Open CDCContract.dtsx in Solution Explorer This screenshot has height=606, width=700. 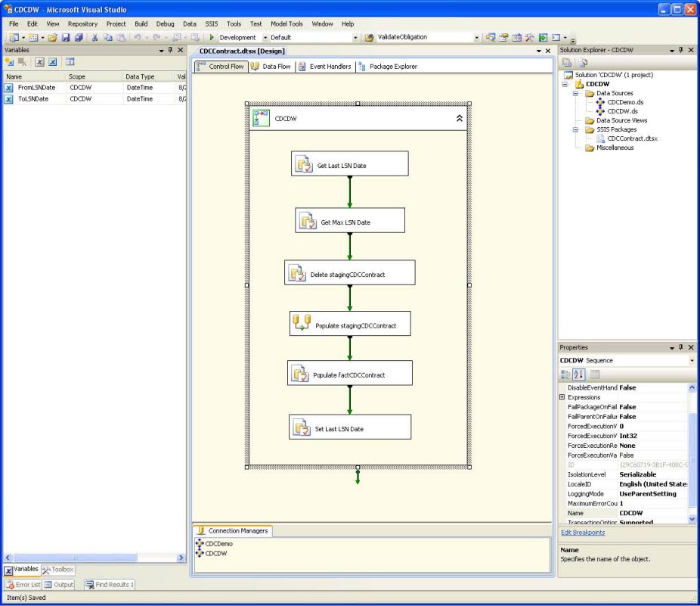point(632,138)
